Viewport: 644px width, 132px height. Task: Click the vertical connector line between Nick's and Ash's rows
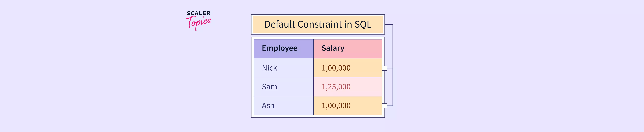click(393, 87)
